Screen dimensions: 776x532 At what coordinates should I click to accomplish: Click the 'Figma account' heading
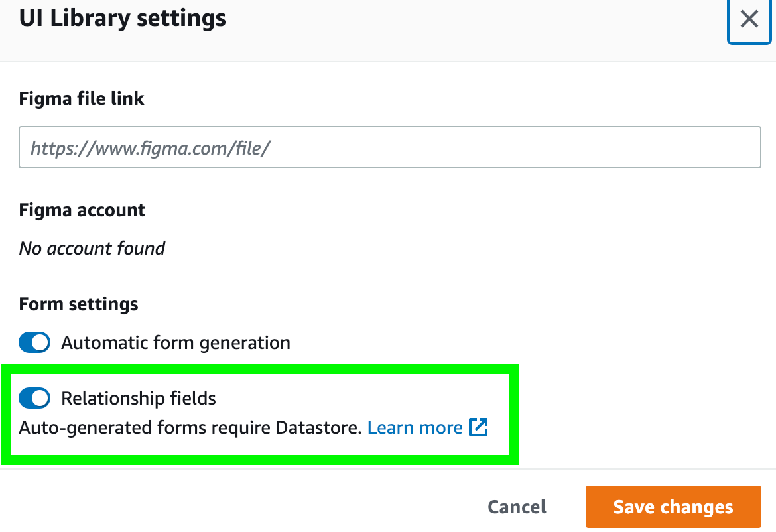click(x=82, y=210)
